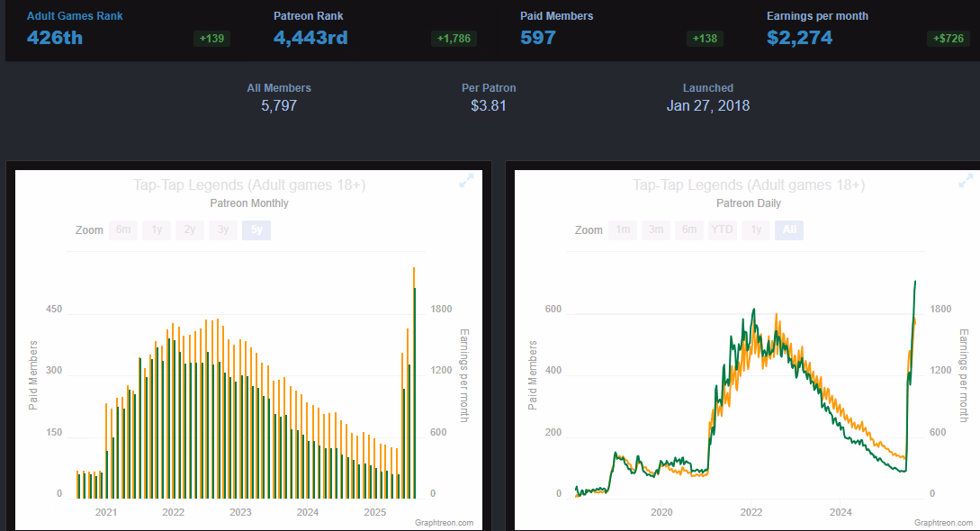980x531 pixels.
Task: Click the +1,786 Patreon Rank badge
Action: pos(454,39)
